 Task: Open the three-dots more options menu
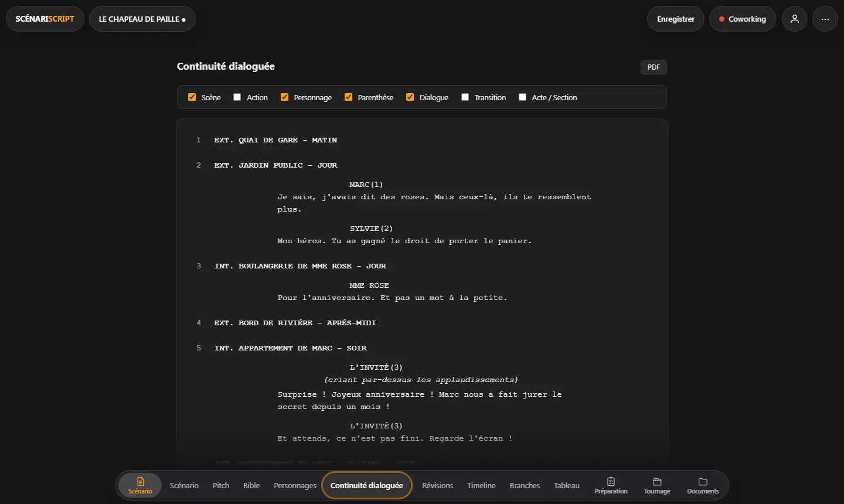tap(825, 19)
